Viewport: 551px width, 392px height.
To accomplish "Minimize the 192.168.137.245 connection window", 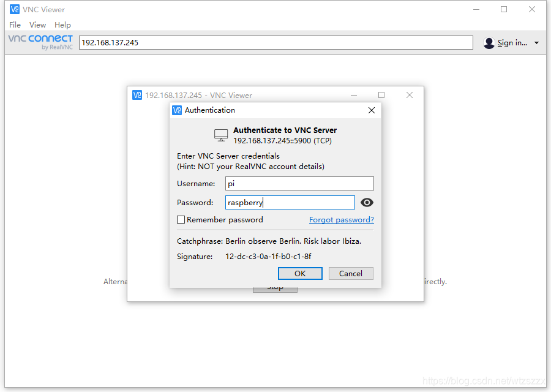I will pyautogui.click(x=354, y=95).
